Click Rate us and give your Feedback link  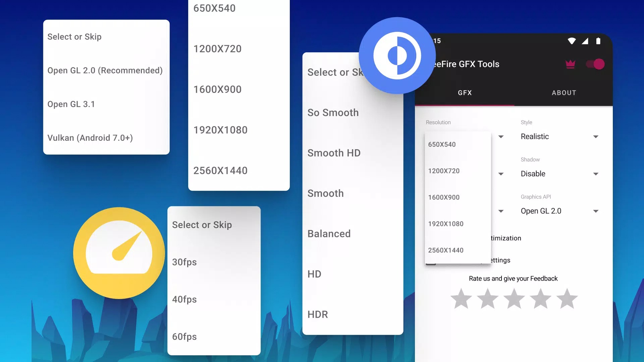(x=514, y=278)
